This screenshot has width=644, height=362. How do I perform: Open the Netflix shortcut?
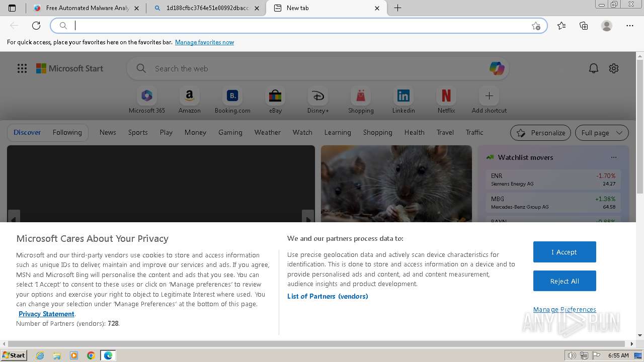coord(446,100)
